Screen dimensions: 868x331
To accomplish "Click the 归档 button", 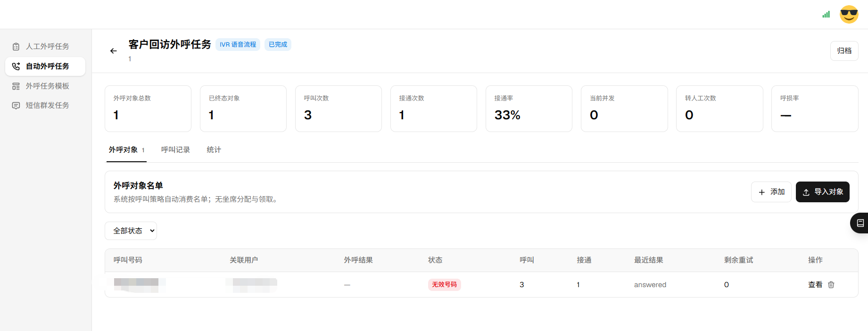I will pos(844,51).
